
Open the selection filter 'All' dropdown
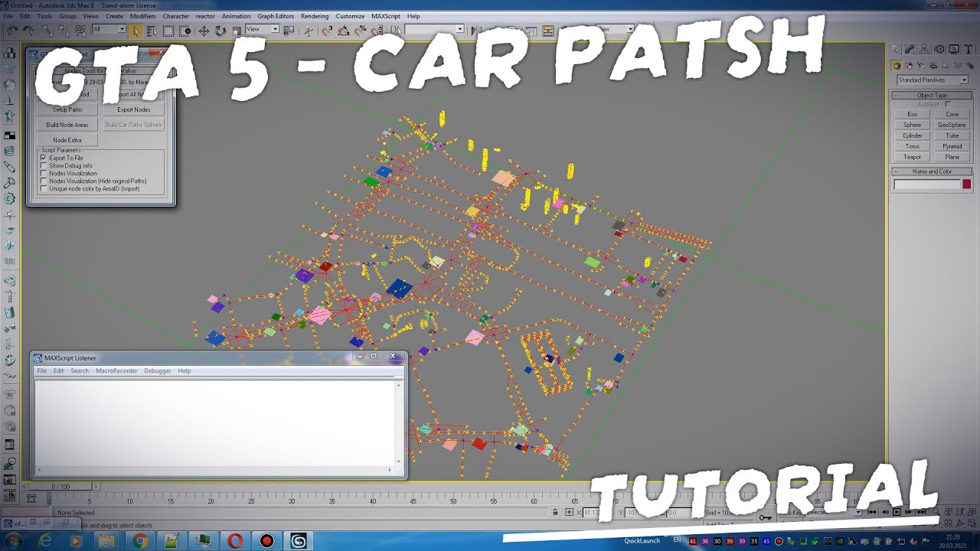pyautogui.click(x=109, y=29)
